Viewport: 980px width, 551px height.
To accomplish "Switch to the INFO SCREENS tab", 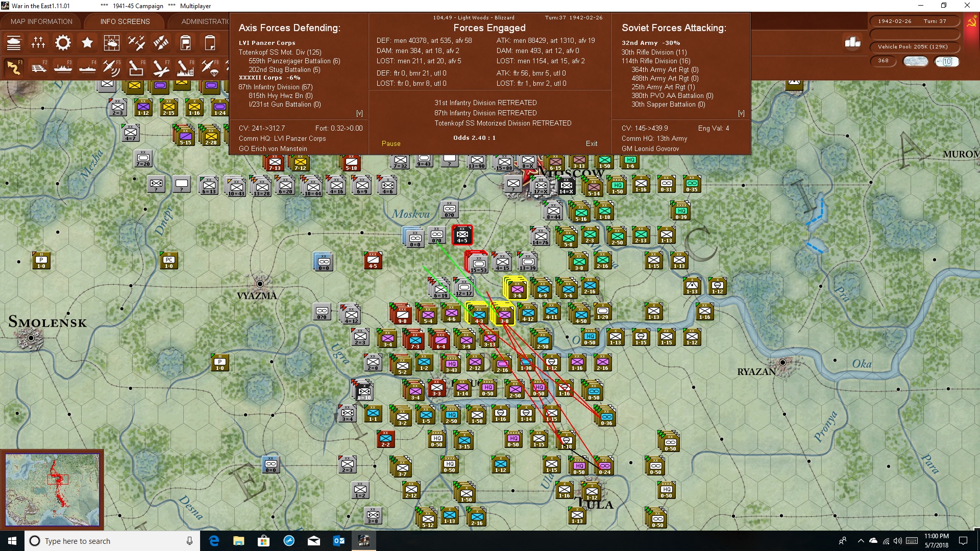I will (125, 21).
